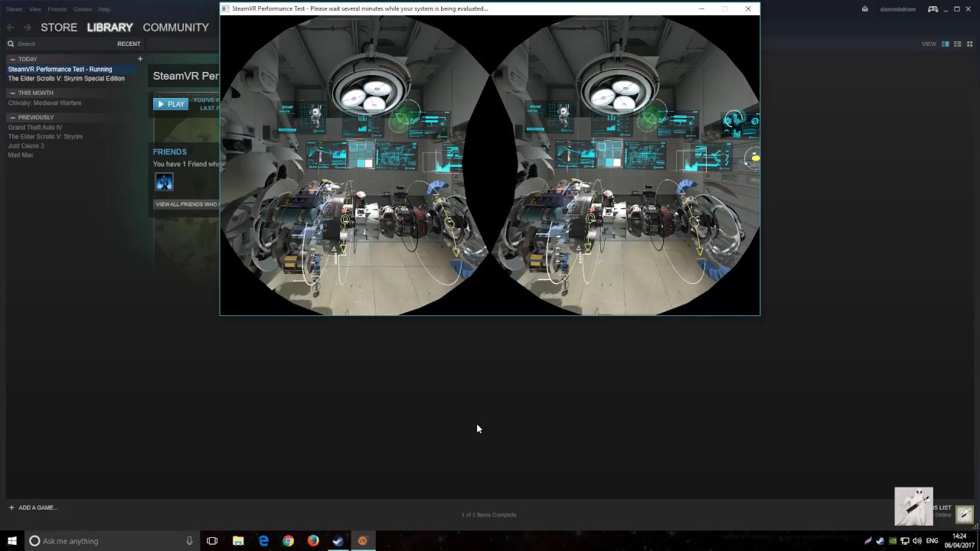Open File Explorer from taskbar
980x551 pixels.
coord(238,540)
